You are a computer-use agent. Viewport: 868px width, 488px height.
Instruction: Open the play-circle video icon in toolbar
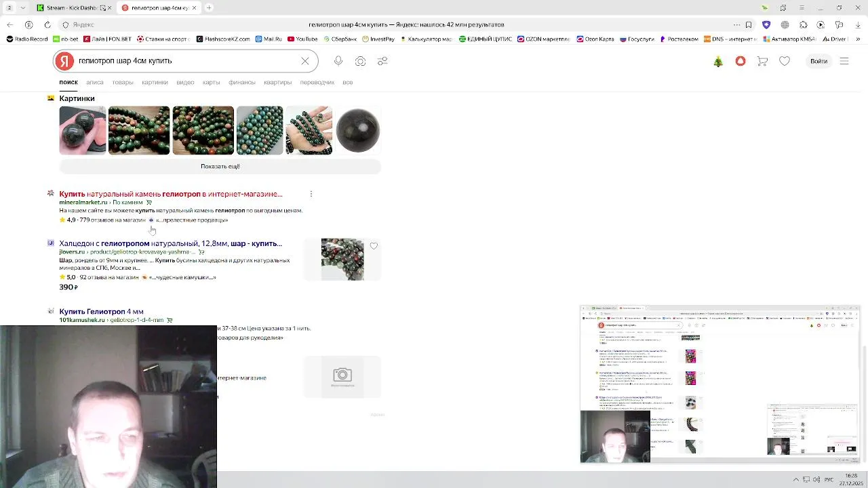(821, 24)
